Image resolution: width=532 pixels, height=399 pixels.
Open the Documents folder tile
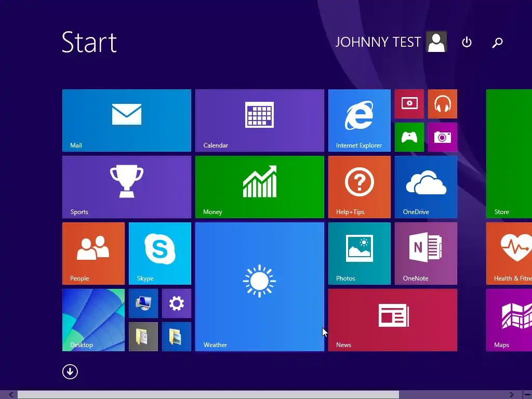[143, 337]
